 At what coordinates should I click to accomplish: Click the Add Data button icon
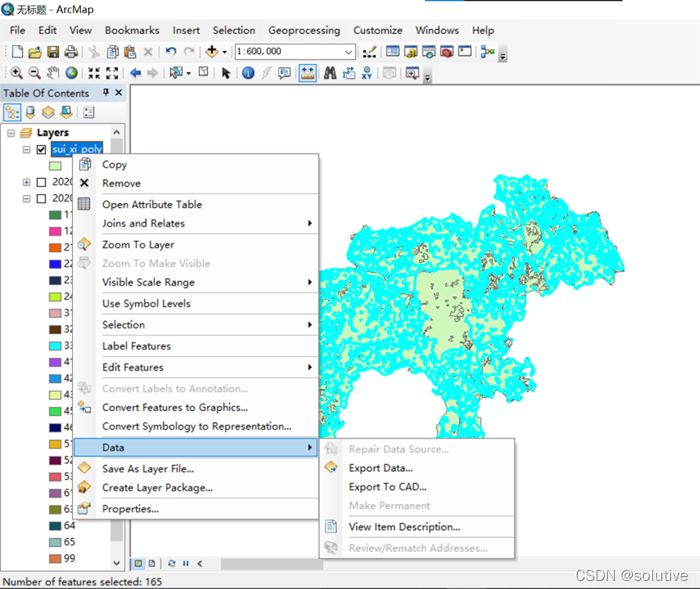point(213,52)
